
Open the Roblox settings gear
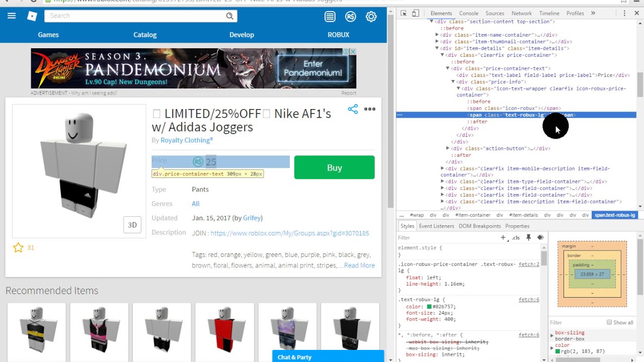pos(371,17)
